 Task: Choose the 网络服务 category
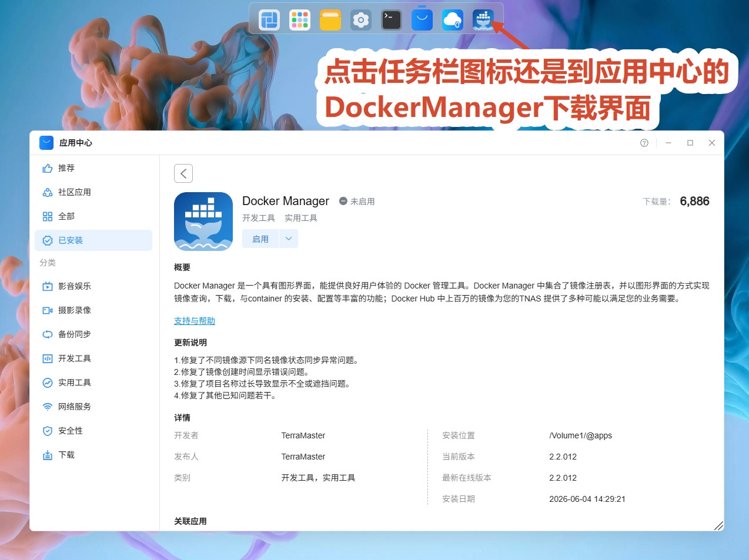click(x=93, y=407)
